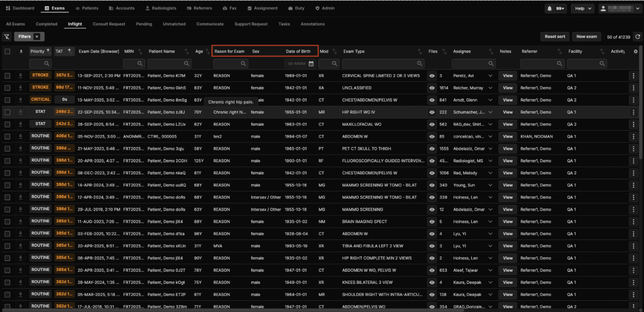Select checkbox for CTWL, 000005 row
644x312 pixels.
click(x=8, y=136)
